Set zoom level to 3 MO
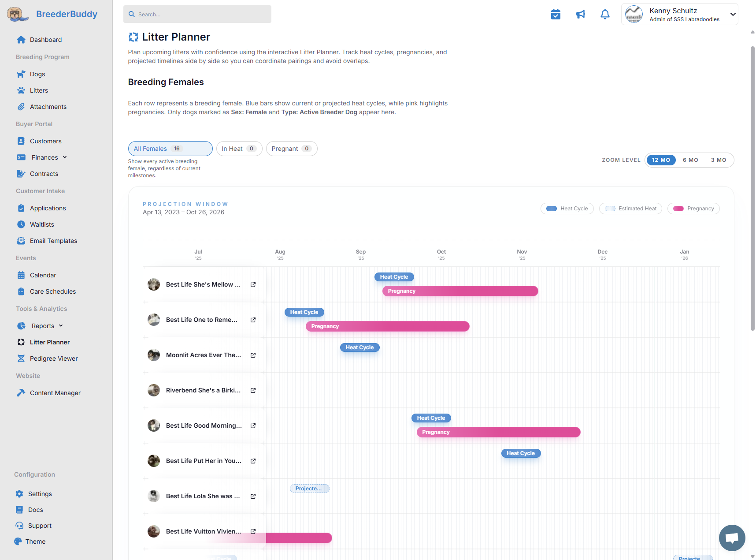 718,160
